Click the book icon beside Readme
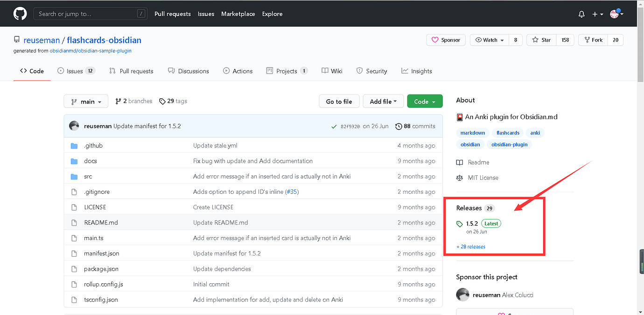The width and height of the screenshot is (644, 315). click(x=460, y=162)
